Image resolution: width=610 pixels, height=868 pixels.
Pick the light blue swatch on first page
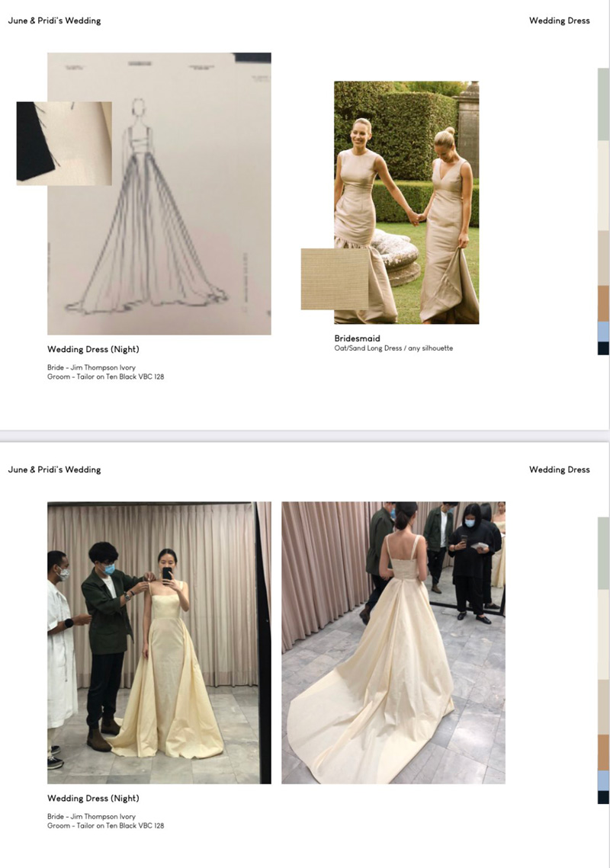pyautogui.click(x=603, y=331)
